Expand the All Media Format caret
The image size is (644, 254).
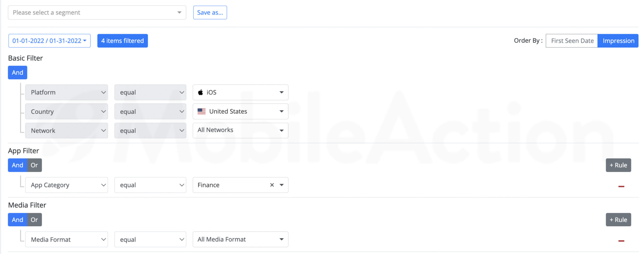coord(281,239)
